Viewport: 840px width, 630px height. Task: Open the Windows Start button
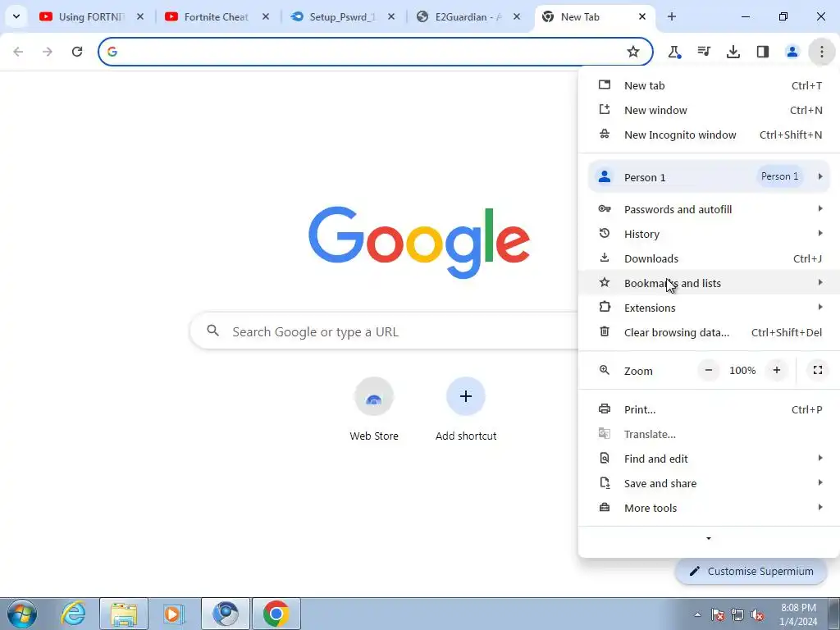[22, 614]
